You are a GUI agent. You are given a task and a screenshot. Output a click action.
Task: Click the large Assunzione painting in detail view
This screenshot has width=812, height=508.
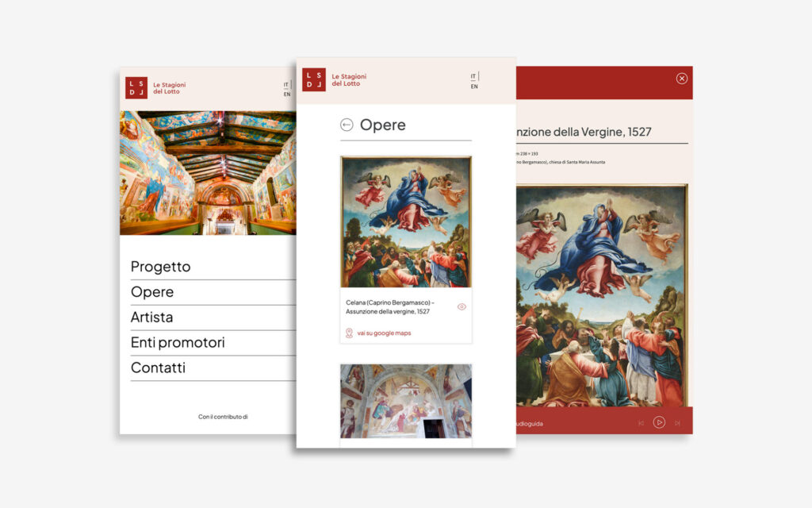[x=602, y=295]
